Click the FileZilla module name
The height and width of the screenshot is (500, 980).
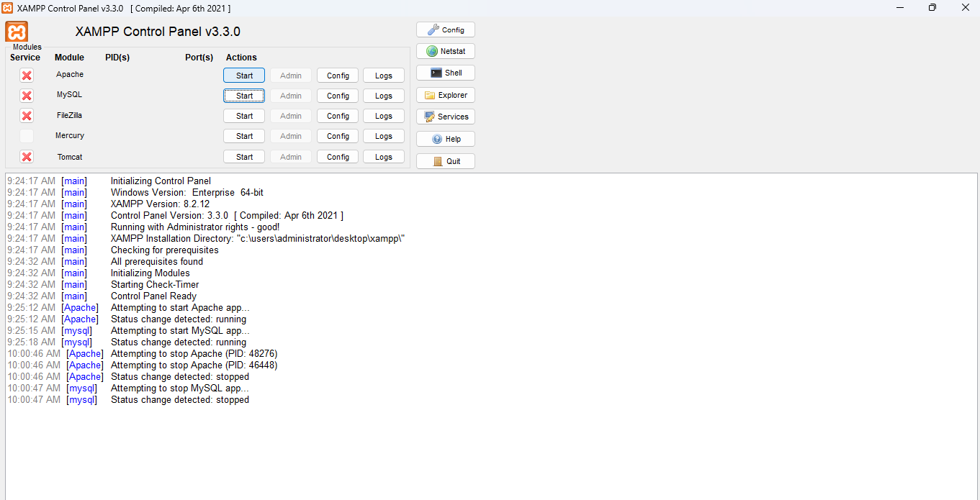(x=70, y=115)
